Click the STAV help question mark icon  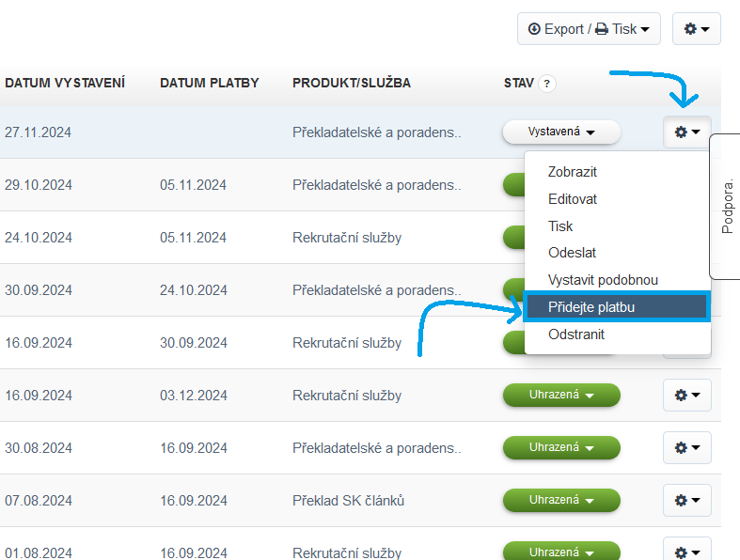pyautogui.click(x=546, y=84)
